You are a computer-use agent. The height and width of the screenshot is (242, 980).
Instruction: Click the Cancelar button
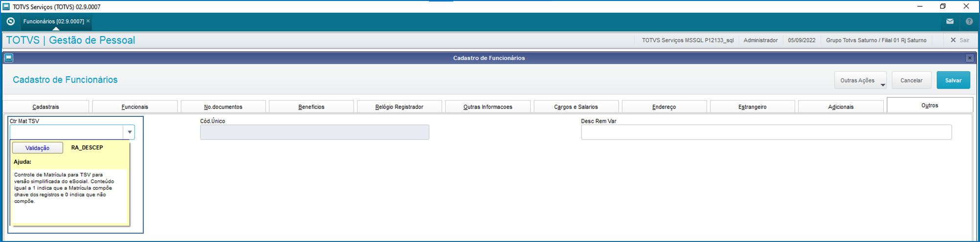(x=912, y=80)
